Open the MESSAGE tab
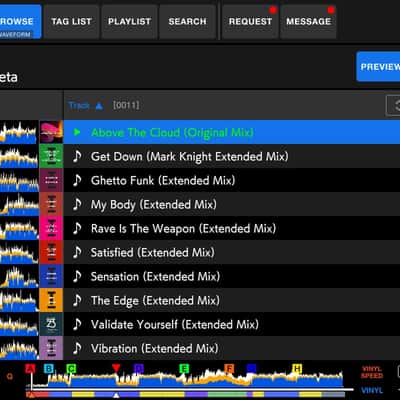 [x=308, y=22]
